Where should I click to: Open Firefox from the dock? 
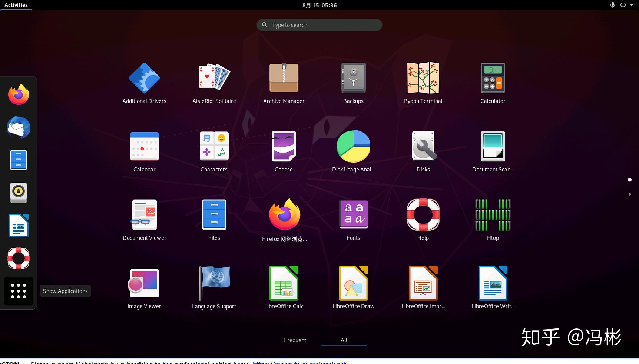coord(19,94)
